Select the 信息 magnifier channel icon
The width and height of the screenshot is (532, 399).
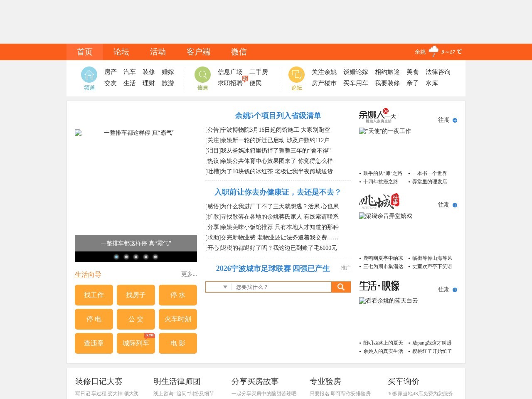point(202,75)
